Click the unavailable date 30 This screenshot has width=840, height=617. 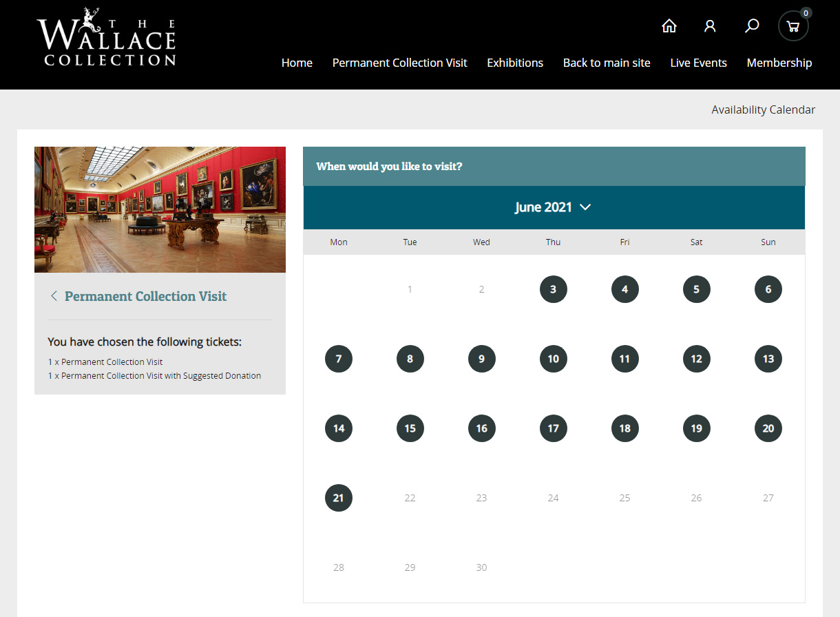click(482, 567)
